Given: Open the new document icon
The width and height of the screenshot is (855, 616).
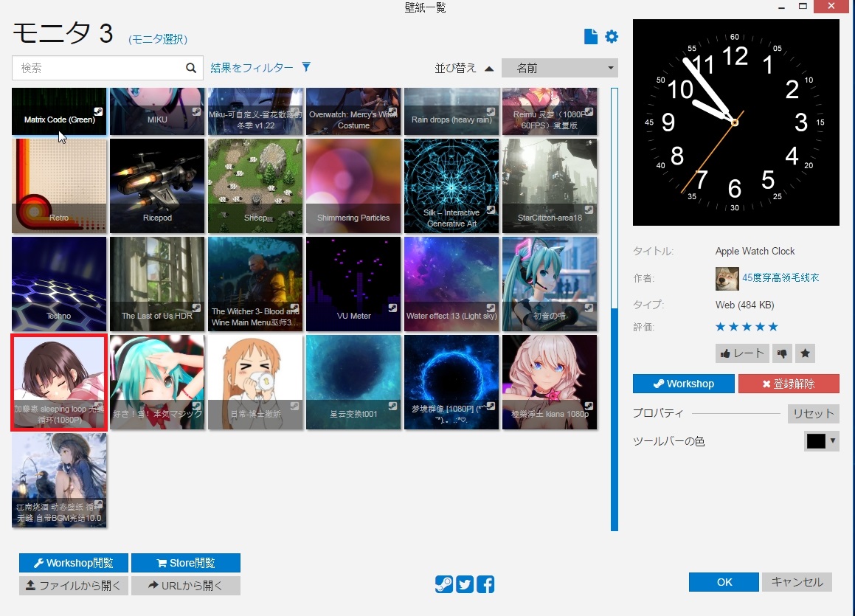Looking at the screenshot, I should pos(591,37).
